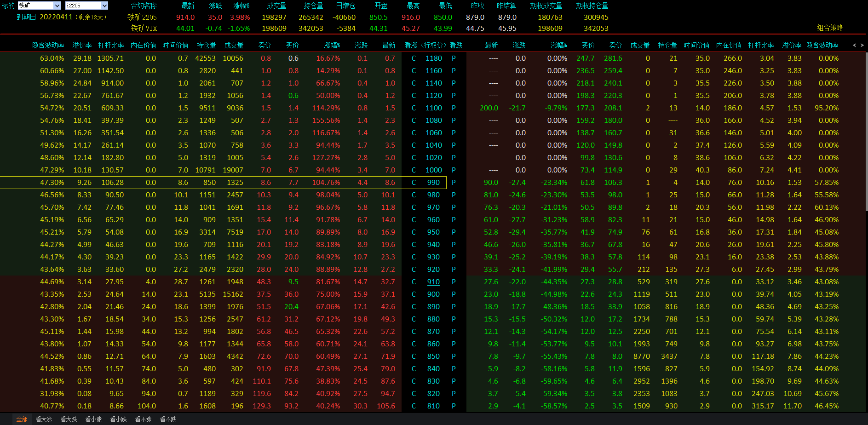Click the 44.01 latest value of 铁矿VIX
Screen dimensions: 868x425
pos(185,28)
